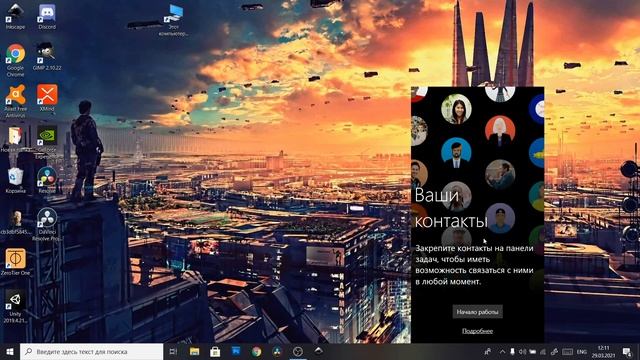Click the two men photo contact avatar

point(500,175)
